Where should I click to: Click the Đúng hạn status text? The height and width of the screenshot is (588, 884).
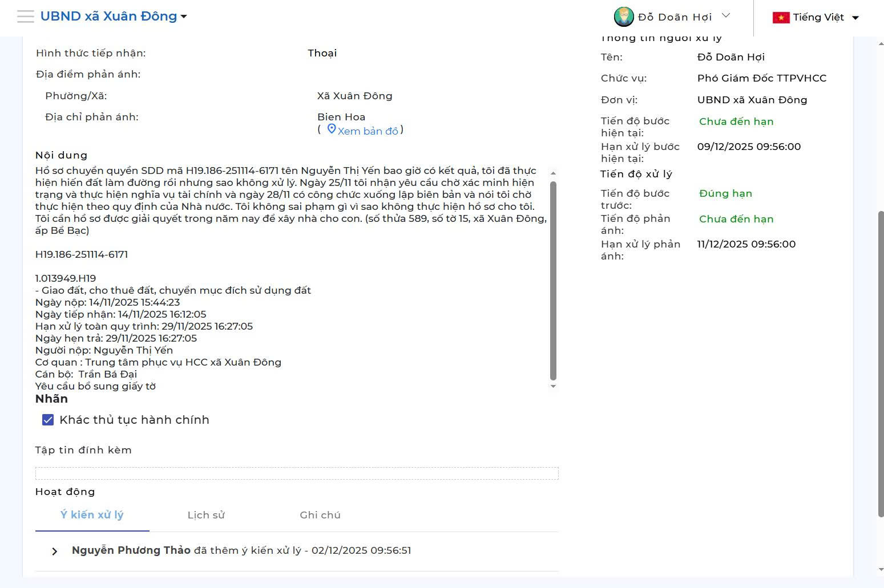tap(725, 193)
